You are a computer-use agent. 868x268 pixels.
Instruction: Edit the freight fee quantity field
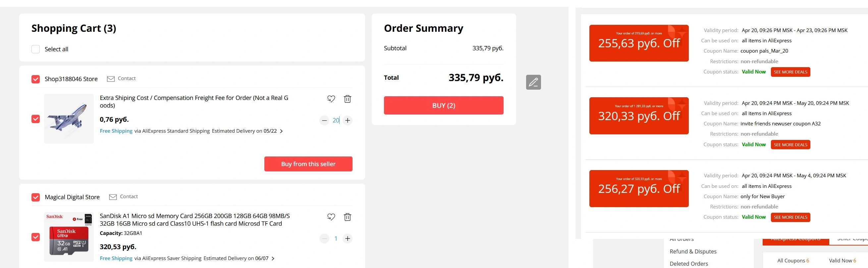(336, 120)
